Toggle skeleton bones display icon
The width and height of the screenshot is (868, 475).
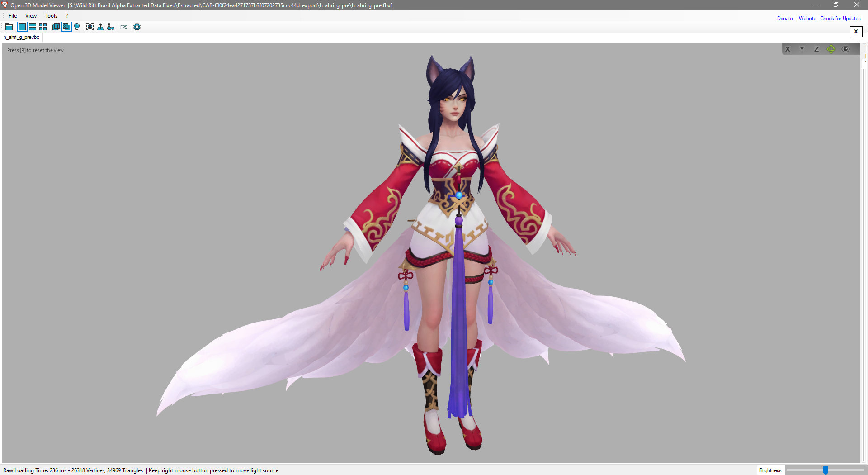click(111, 27)
